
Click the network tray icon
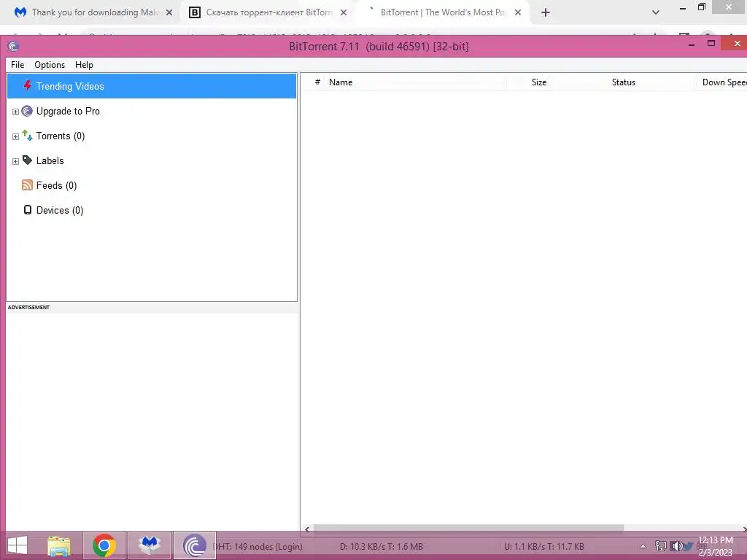click(x=661, y=546)
